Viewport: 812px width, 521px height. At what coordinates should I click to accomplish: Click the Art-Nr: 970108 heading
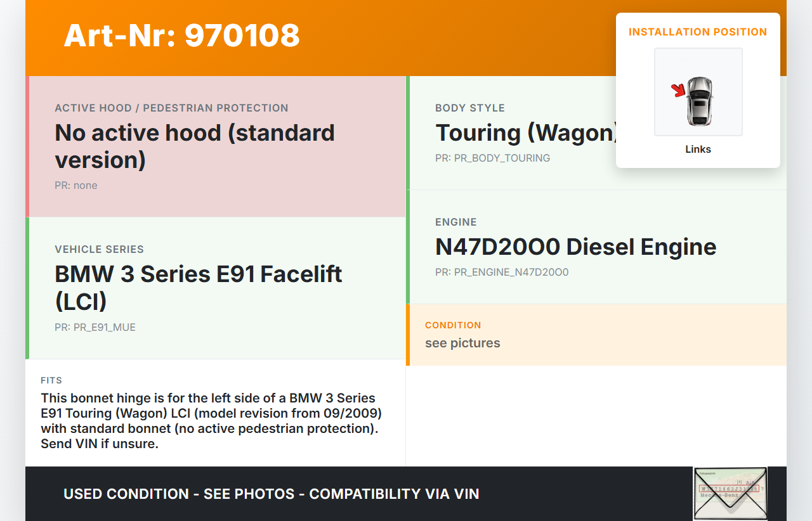tap(181, 35)
